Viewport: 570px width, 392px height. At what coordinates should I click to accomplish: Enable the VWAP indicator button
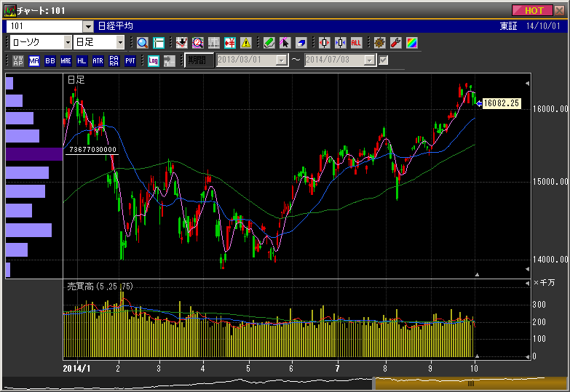click(x=18, y=60)
